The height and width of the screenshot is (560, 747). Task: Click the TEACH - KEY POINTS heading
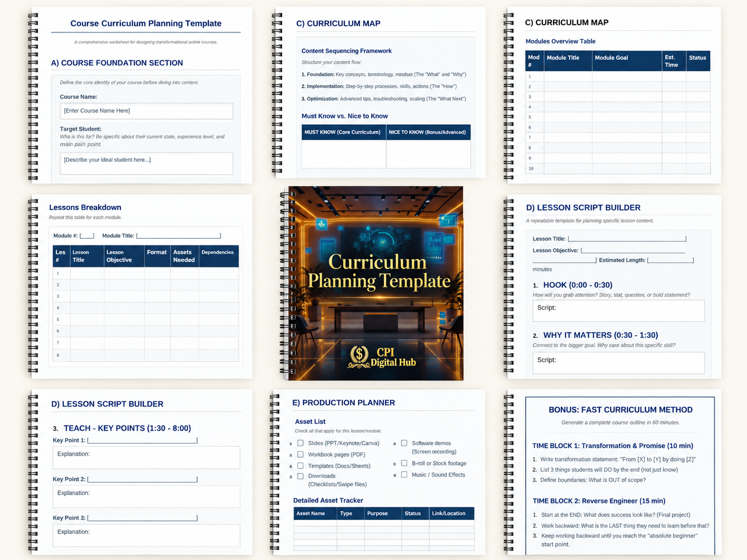pyautogui.click(x=127, y=428)
